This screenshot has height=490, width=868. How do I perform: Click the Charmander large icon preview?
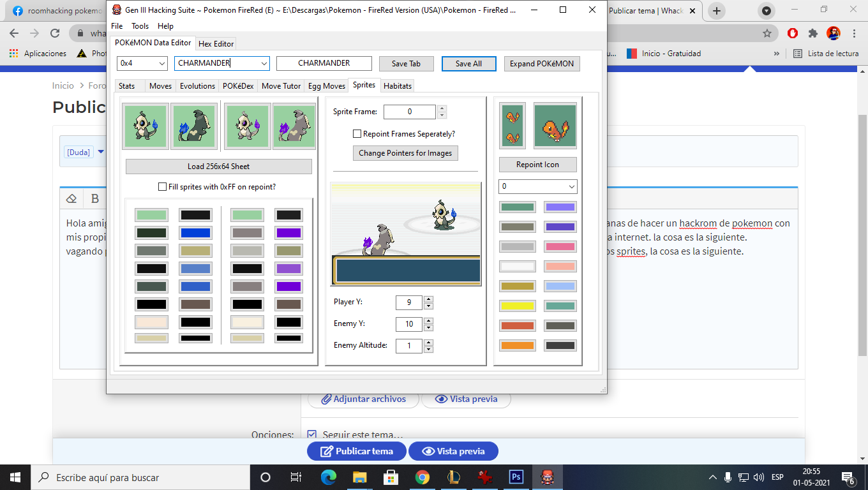point(555,126)
